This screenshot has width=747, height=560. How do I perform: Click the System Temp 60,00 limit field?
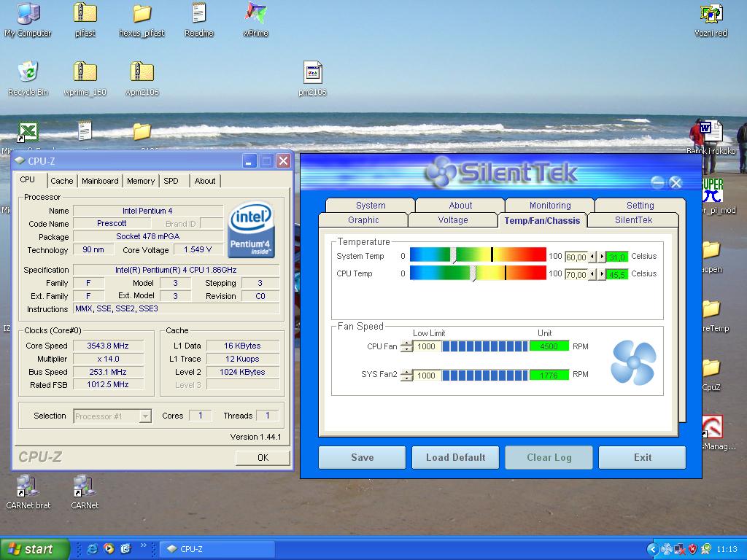[576, 257]
